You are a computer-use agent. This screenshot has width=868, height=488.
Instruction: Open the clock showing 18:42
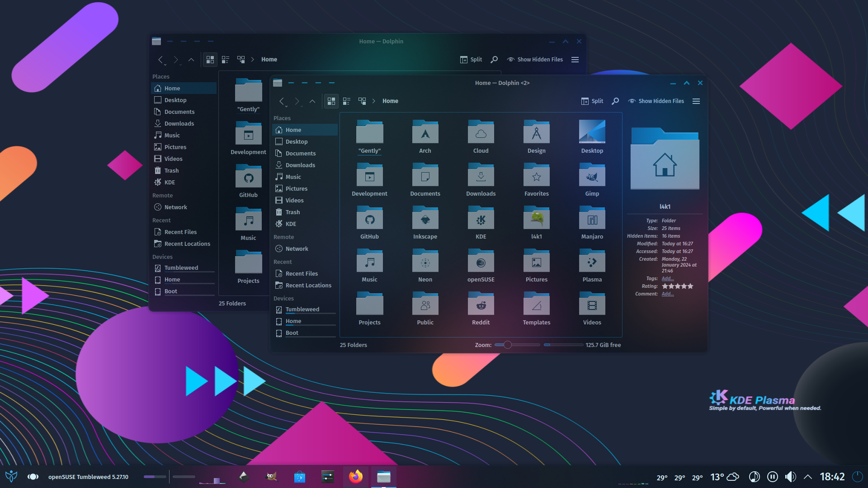(x=832, y=477)
